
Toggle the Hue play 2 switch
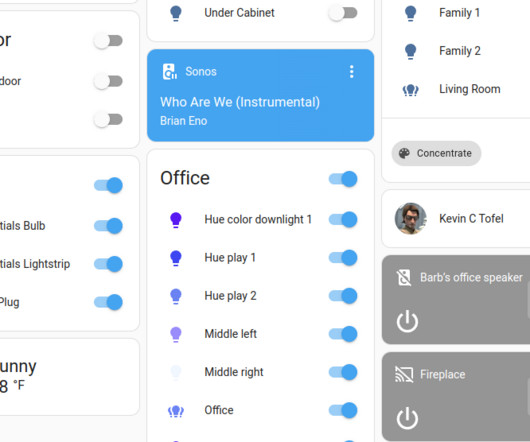(x=343, y=296)
